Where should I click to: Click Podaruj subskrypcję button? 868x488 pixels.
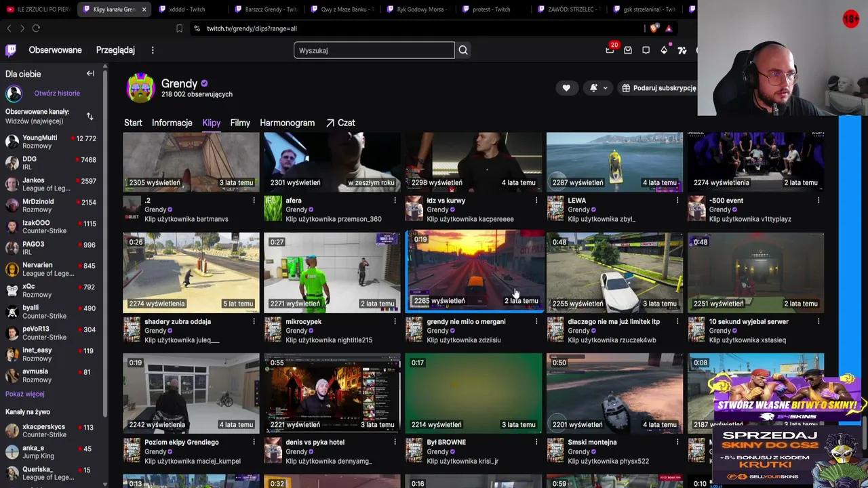[658, 88]
